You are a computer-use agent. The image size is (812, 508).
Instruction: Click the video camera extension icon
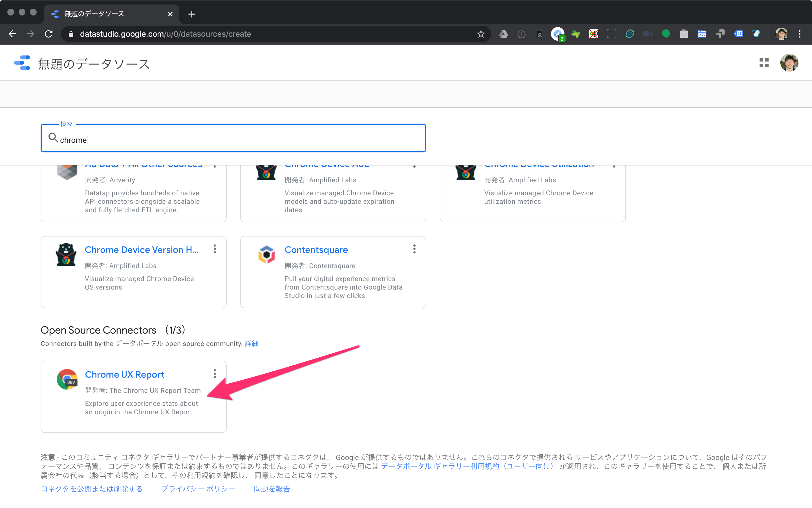click(648, 34)
